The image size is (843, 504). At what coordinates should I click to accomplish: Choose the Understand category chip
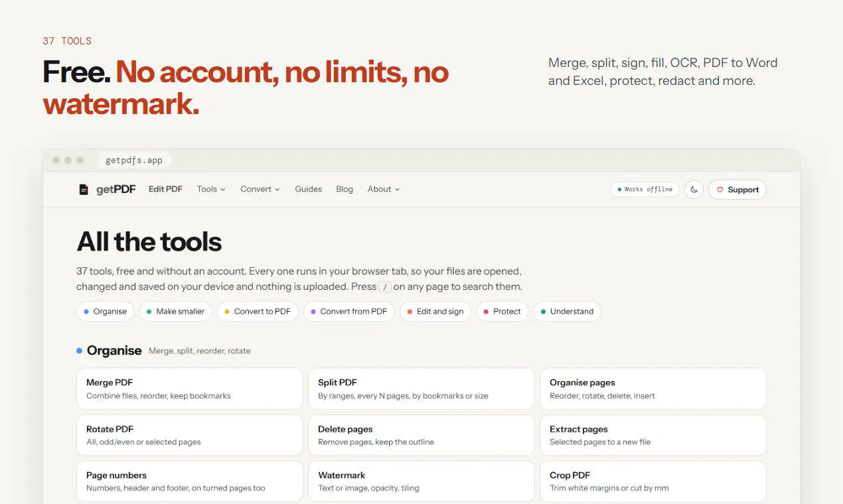point(568,312)
